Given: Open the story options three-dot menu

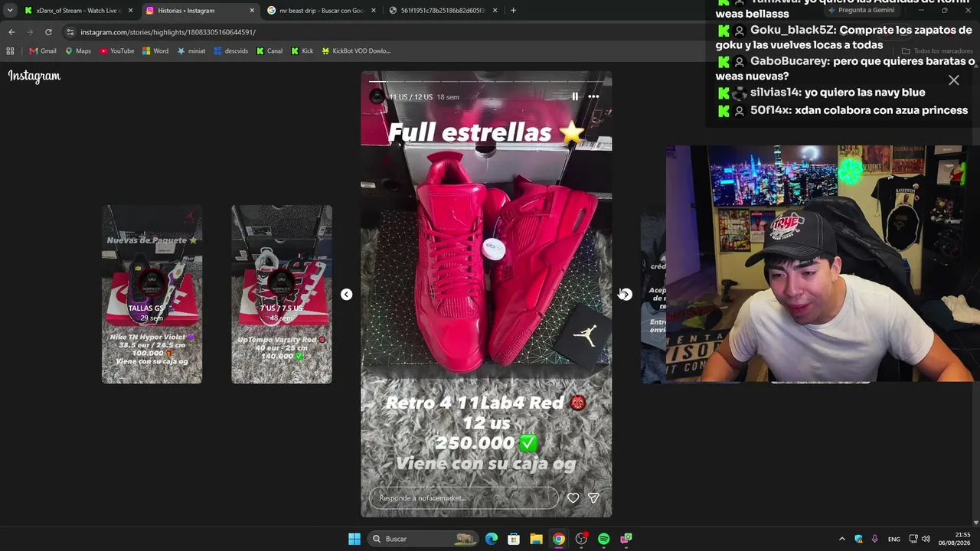Looking at the screenshot, I should [x=593, y=96].
